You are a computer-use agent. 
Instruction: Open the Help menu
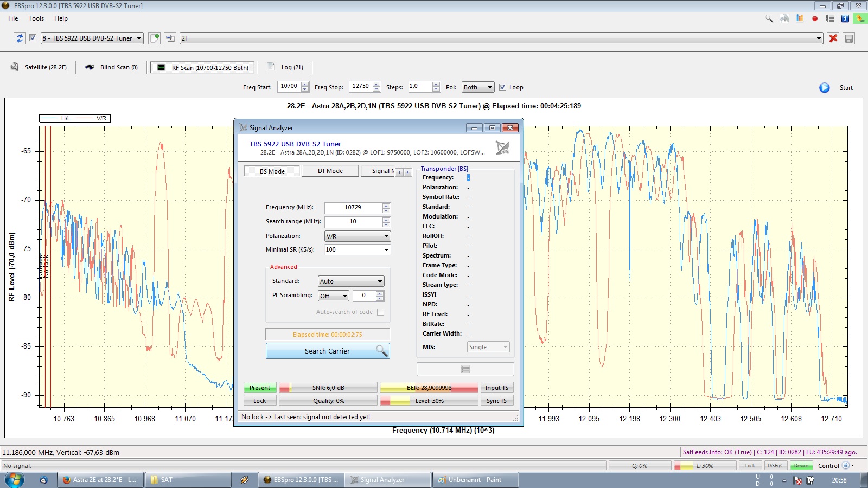tap(61, 18)
